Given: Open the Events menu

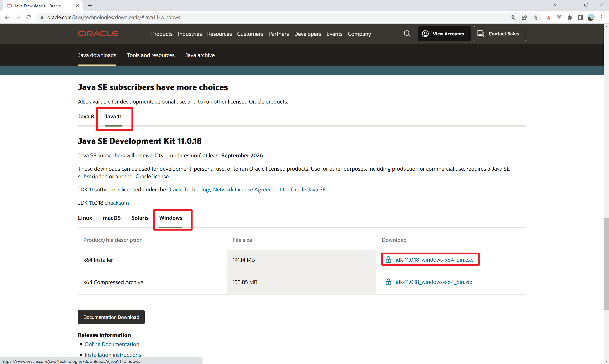Looking at the screenshot, I should tap(334, 34).
